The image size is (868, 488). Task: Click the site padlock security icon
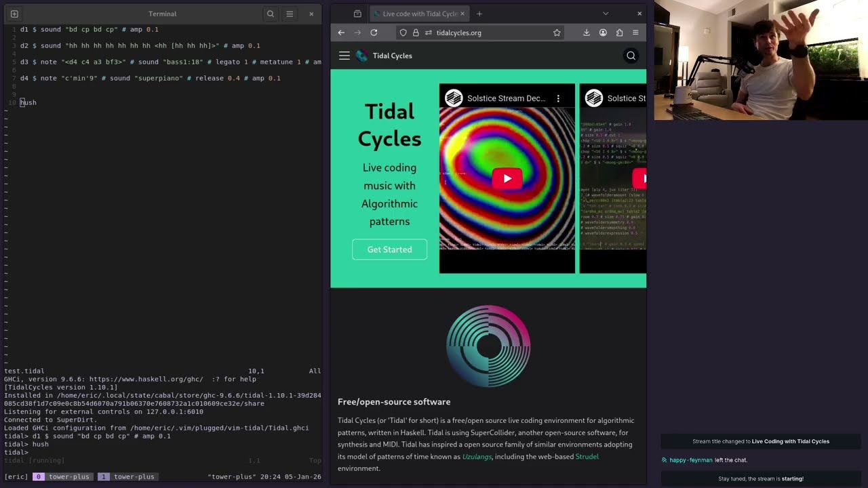416,33
